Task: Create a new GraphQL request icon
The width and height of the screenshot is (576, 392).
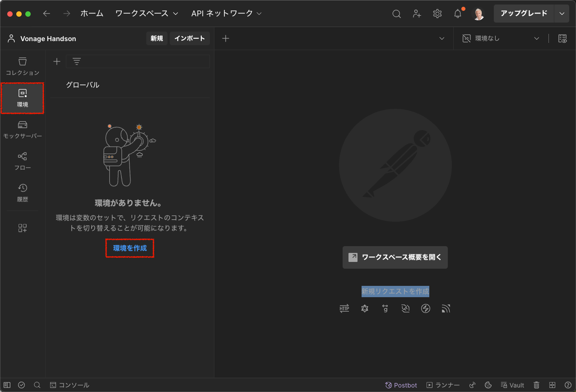Action: [x=365, y=308]
